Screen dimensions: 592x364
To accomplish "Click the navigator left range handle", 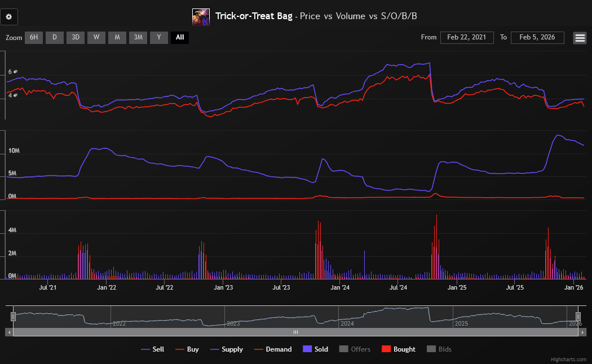I will point(13,317).
